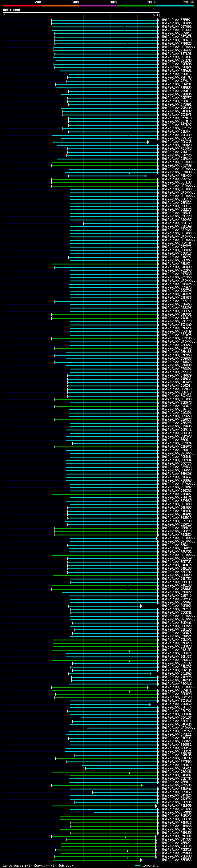Open hit UniRef100_Q6BGY4
197x868 pixels.
pyautogui.click(x=176, y=843)
